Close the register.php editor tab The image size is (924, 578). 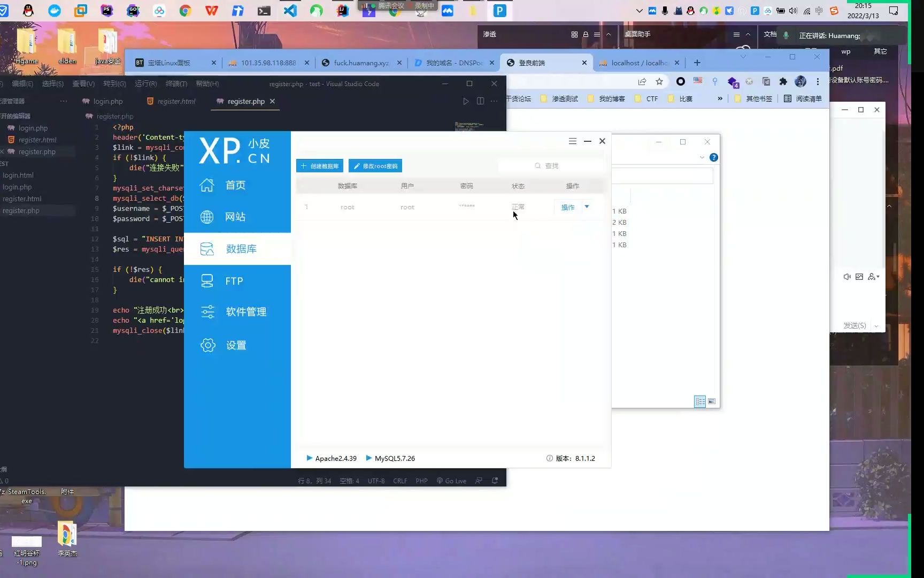pos(272,101)
